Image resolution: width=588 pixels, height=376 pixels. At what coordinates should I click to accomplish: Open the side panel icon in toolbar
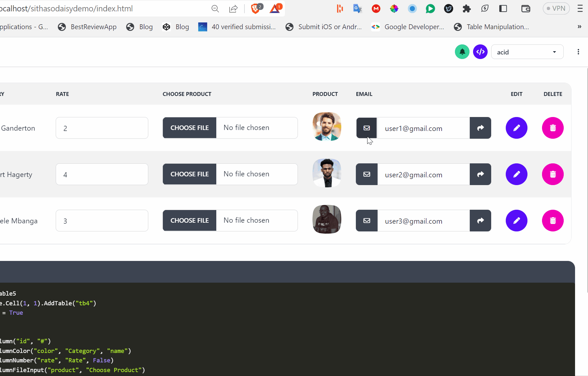click(x=503, y=9)
